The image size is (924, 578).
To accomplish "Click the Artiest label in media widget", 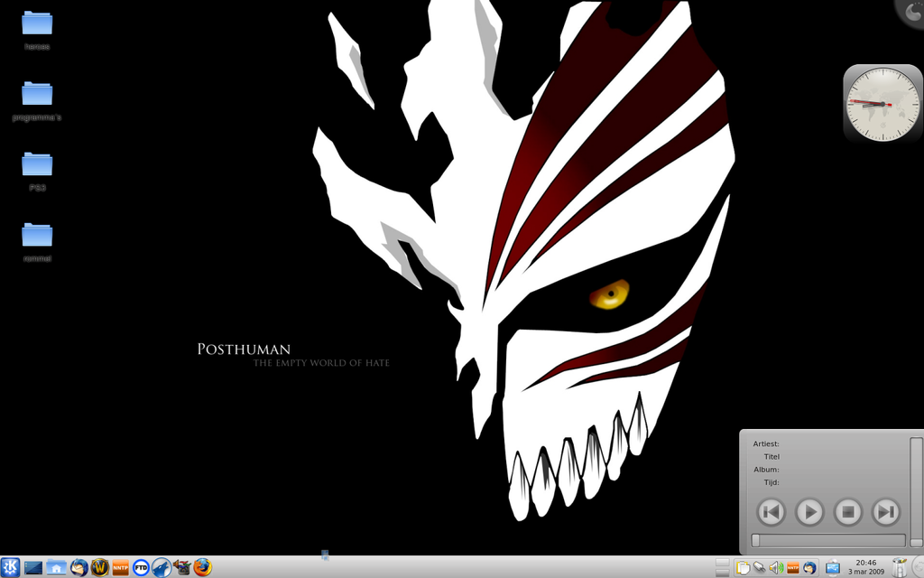I will (x=766, y=443).
